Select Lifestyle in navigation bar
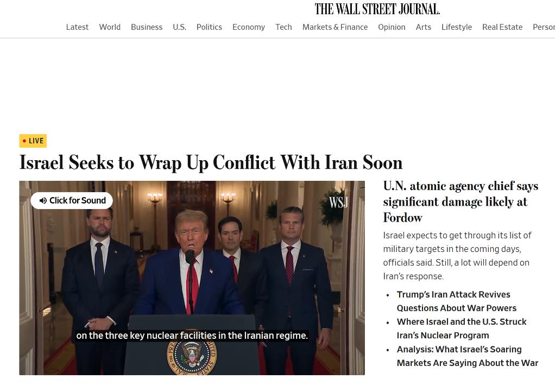The image size is (555, 392). pyautogui.click(x=457, y=27)
